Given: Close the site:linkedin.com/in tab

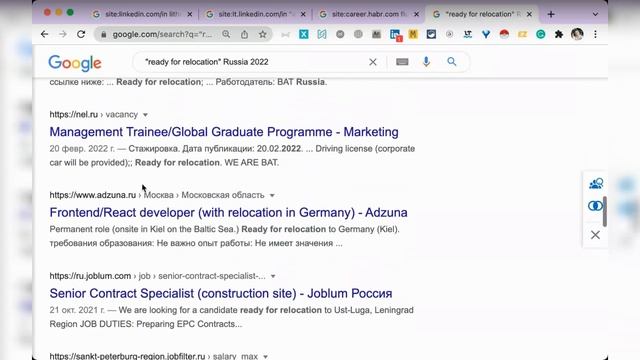Looking at the screenshot, I should pos(190,14).
